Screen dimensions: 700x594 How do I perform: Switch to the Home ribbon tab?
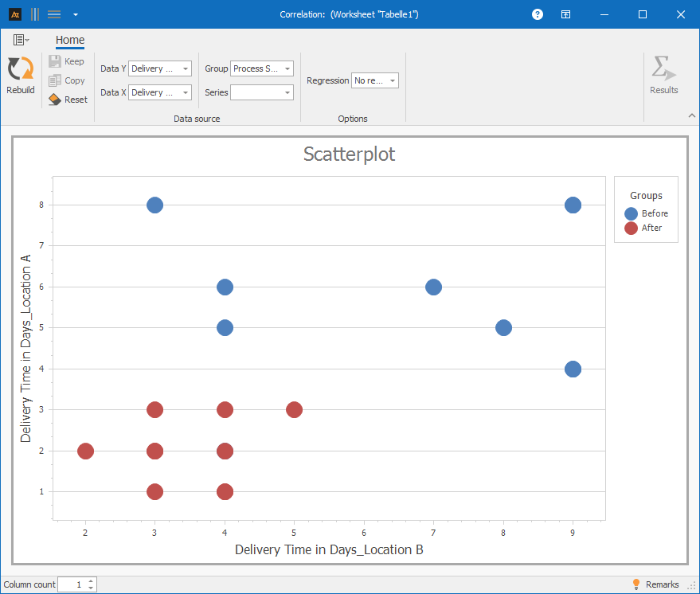tap(70, 41)
